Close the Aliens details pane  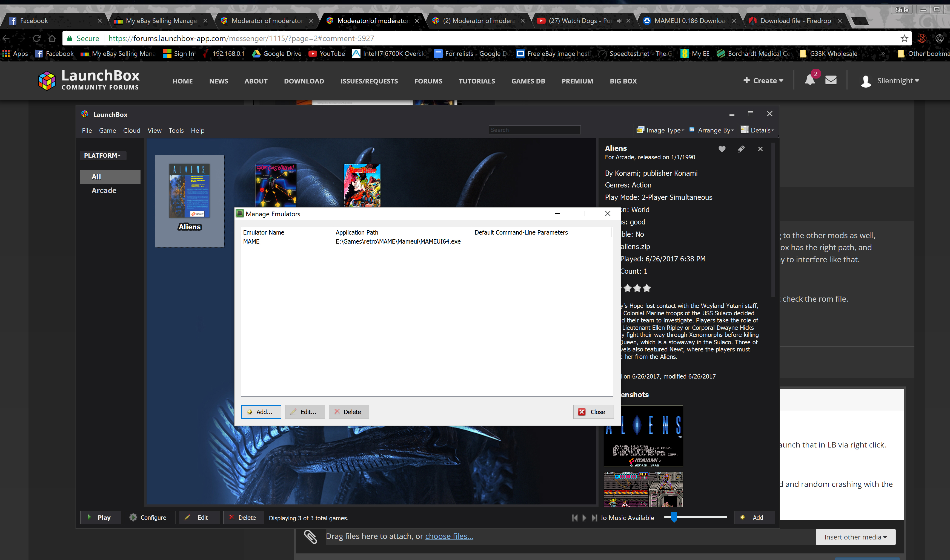point(760,149)
